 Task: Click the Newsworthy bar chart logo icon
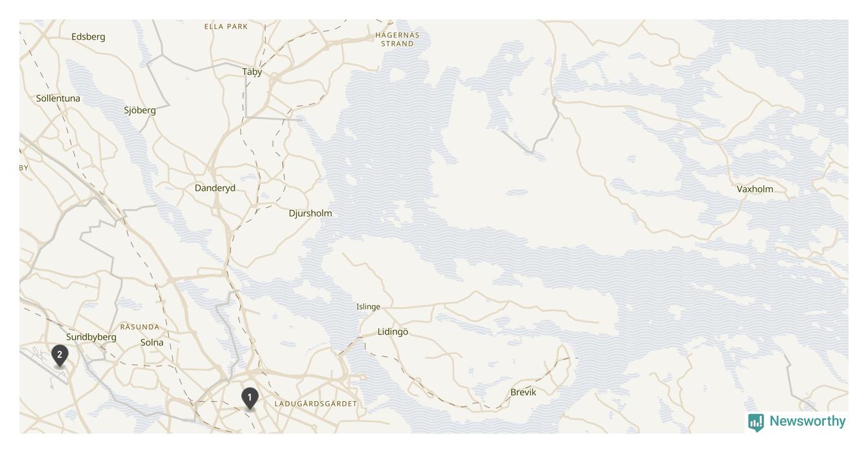[x=756, y=423]
